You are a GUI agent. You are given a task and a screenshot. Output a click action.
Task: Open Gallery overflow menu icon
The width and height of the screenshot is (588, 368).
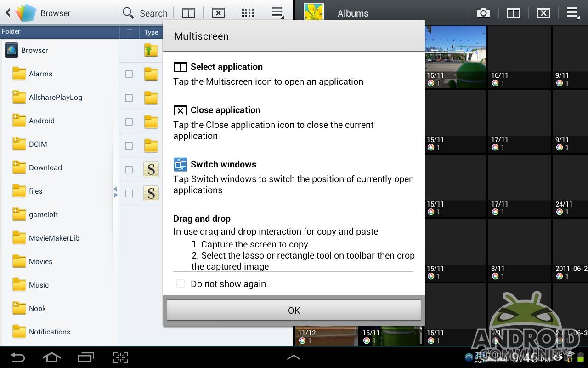(573, 13)
